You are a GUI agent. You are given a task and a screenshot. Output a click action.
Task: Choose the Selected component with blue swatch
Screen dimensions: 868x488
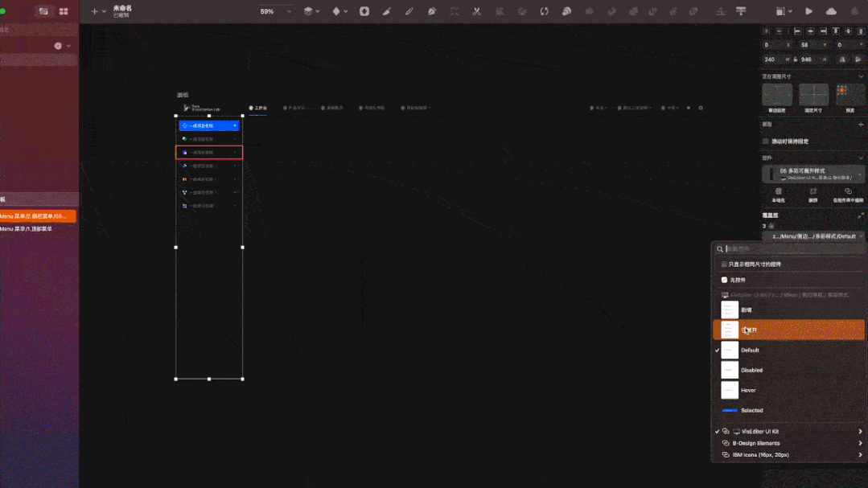pos(751,411)
